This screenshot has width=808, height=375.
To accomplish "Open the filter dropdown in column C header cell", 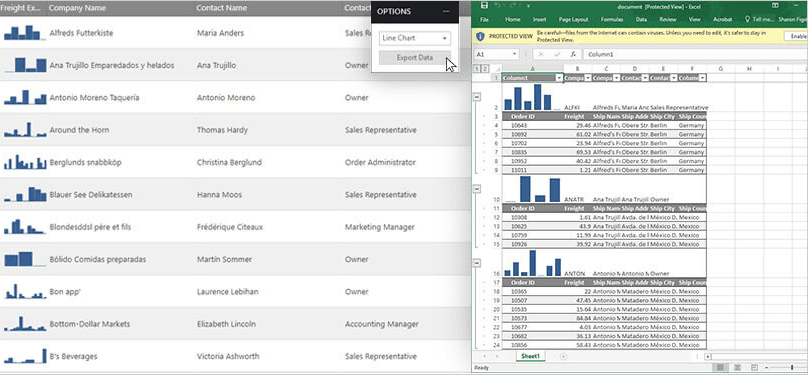I will [616, 78].
